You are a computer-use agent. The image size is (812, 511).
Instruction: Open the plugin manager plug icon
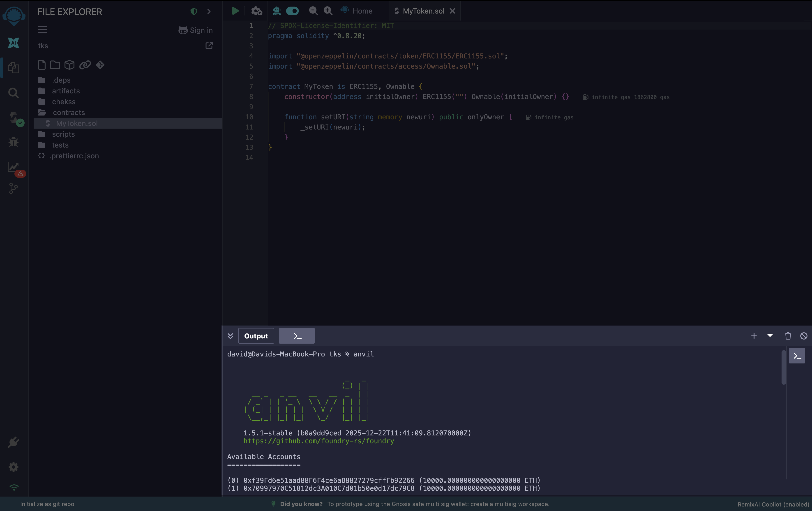tap(14, 442)
